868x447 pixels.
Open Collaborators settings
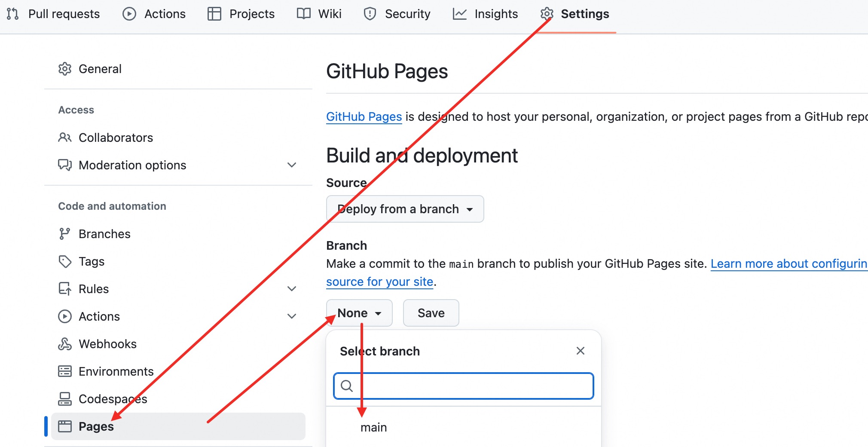pyautogui.click(x=178, y=138)
